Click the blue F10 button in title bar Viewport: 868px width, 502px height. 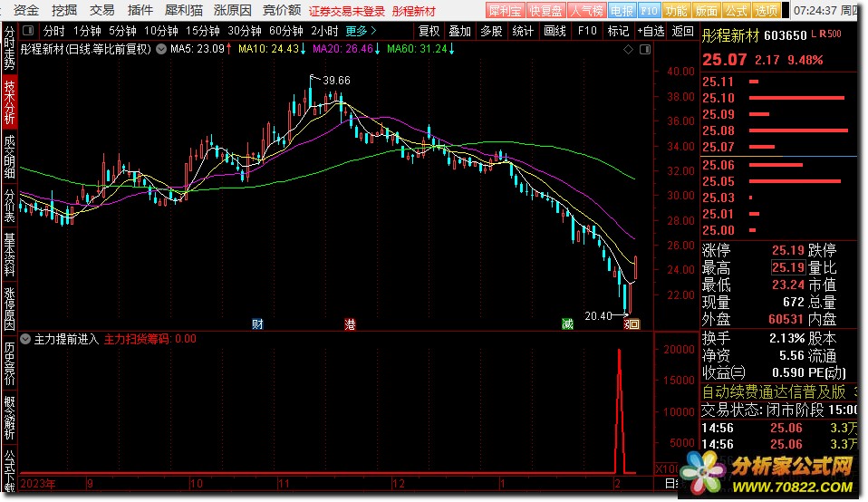click(649, 11)
